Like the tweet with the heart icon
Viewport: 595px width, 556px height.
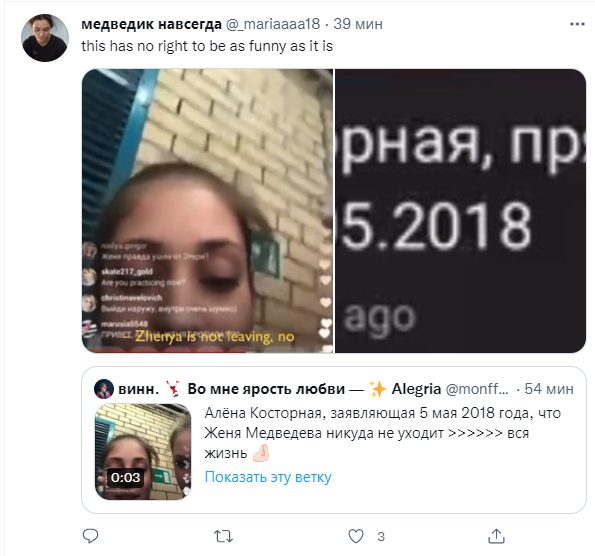click(x=356, y=536)
